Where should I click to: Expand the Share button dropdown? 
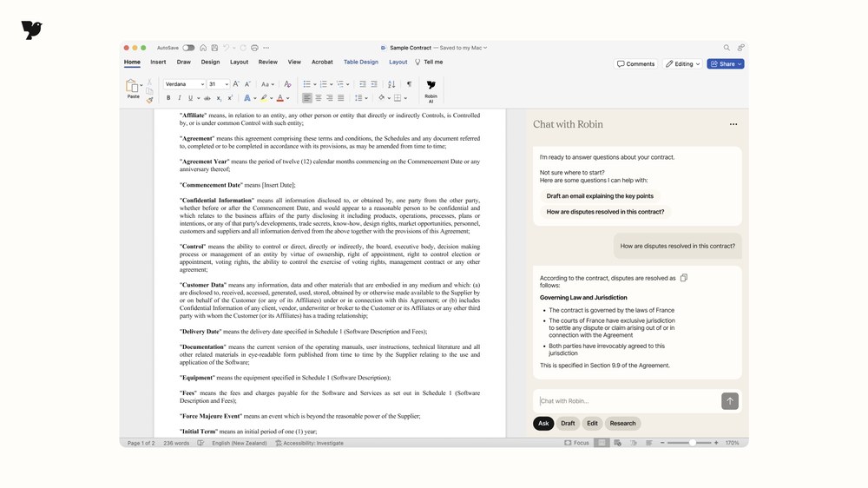(x=740, y=64)
